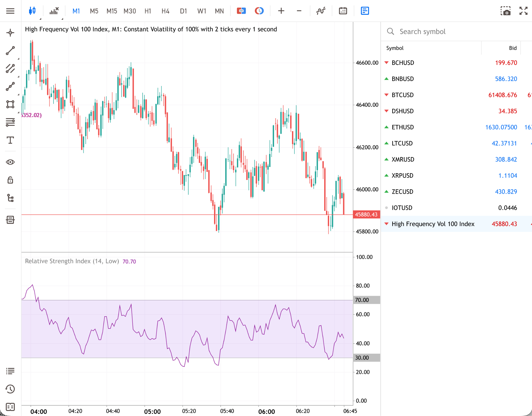Select the Text label tool
This screenshot has width=532, height=416.
[10, 140]
